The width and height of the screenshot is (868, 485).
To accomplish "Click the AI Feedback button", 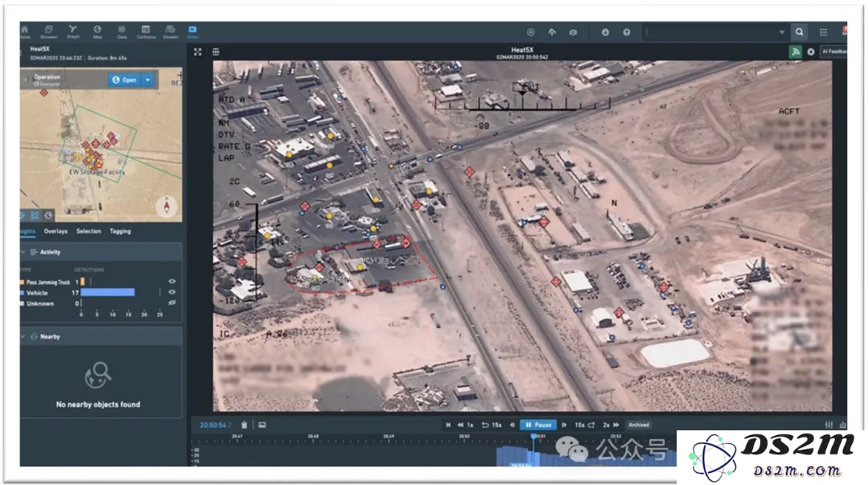I will point(833,51).
